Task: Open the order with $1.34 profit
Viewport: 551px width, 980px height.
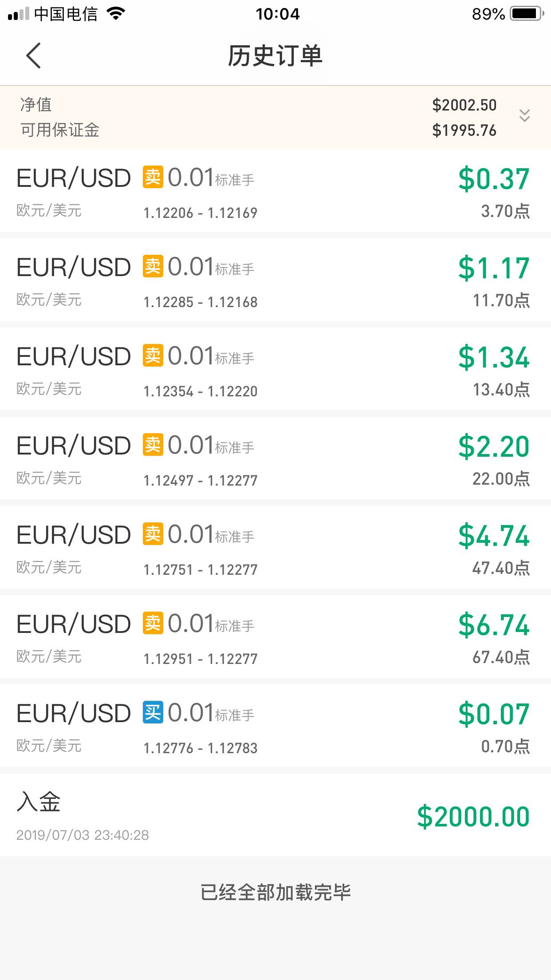Action: [x=275, y=369]
